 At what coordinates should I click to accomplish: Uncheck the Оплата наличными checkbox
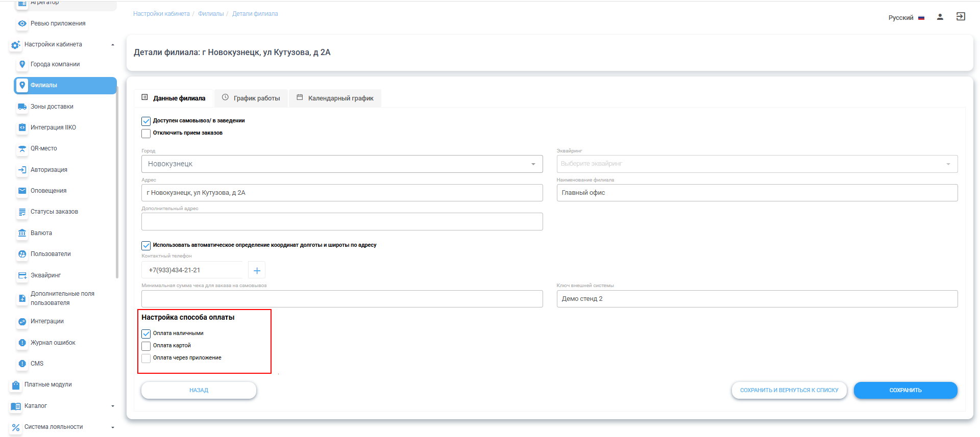click(146, 333)
